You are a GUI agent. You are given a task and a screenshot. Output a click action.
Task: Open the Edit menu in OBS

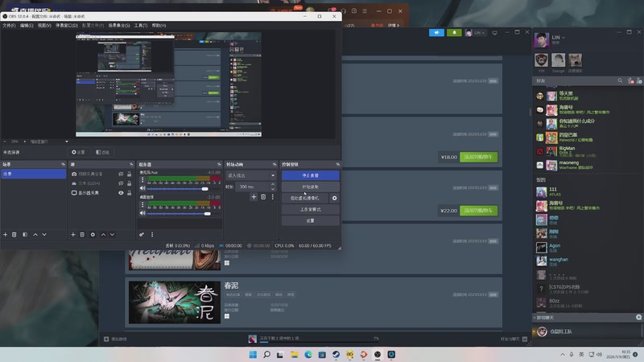(27, 26)
